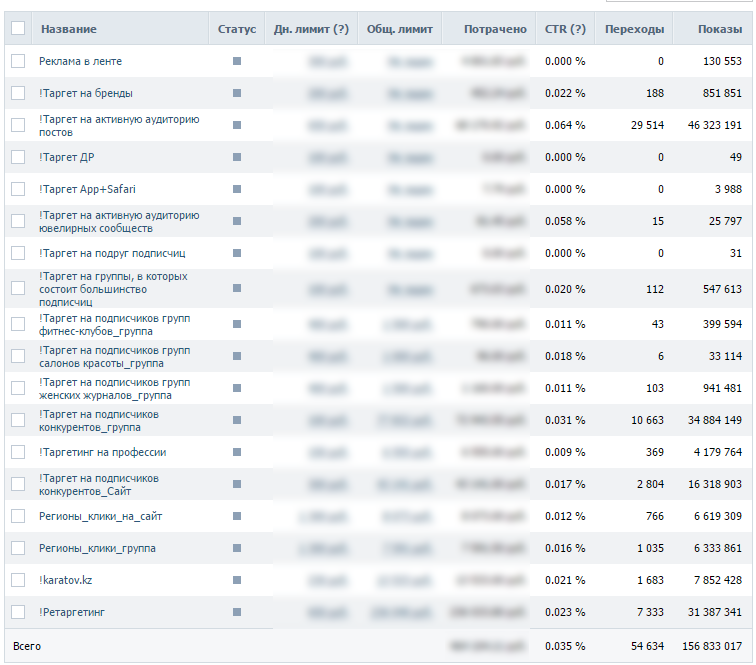Sort by Переходы column header
The width and height of the screenshot is (756, 665).
634,29
